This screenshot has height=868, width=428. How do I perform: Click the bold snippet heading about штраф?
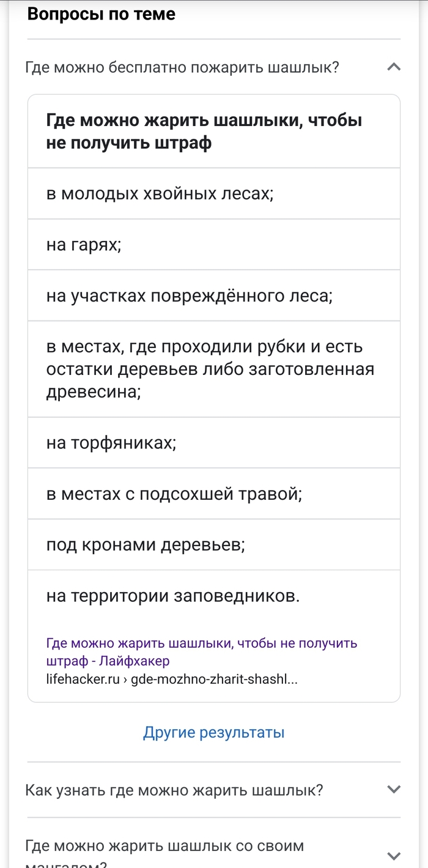[x=204, y=132]
